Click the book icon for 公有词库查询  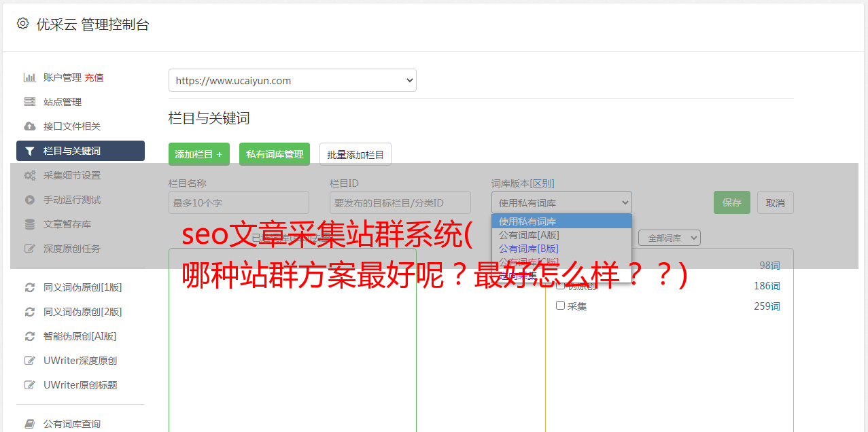click(30, 424)
